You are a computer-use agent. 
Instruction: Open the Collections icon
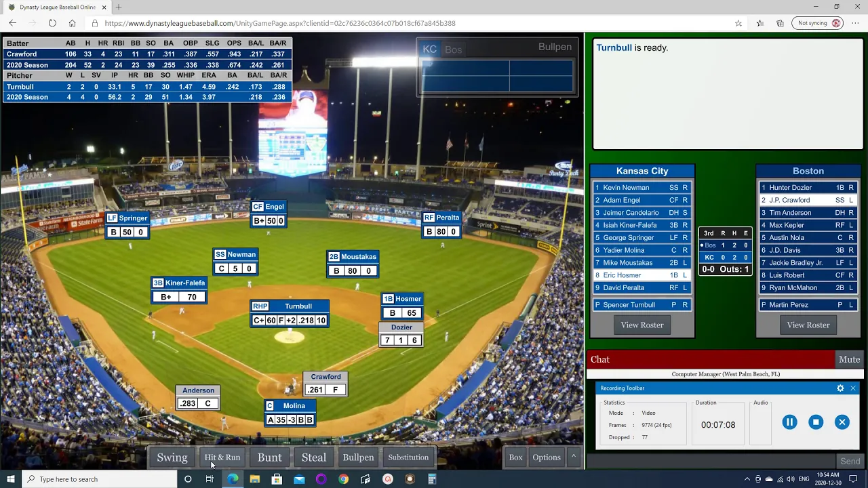point(781,23)
